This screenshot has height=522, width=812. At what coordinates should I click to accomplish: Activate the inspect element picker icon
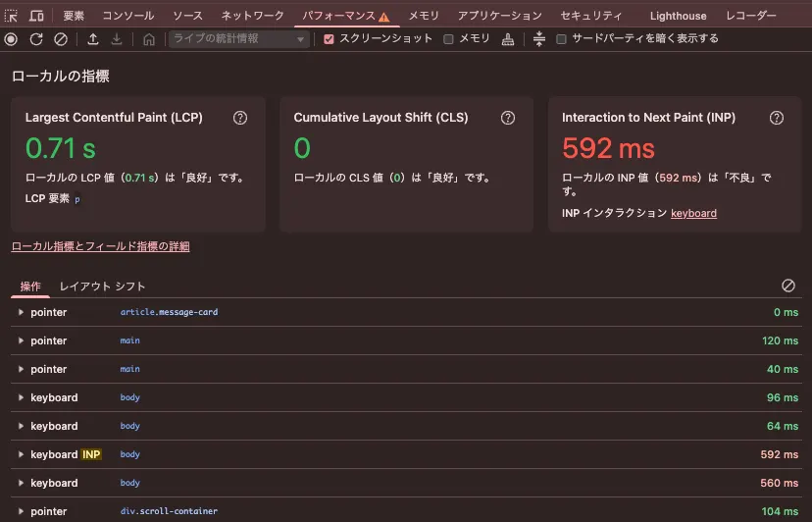tap(11, 16)
